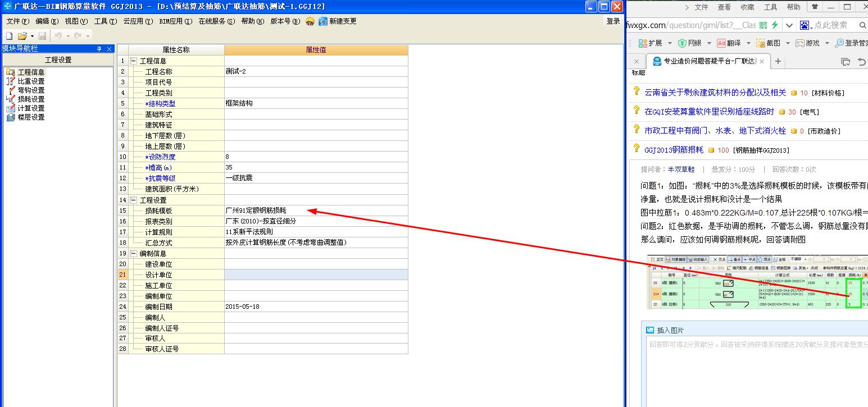Close the 模块导航栏 panel
This screenshot has width=868, height=407.
pos(110,49)
